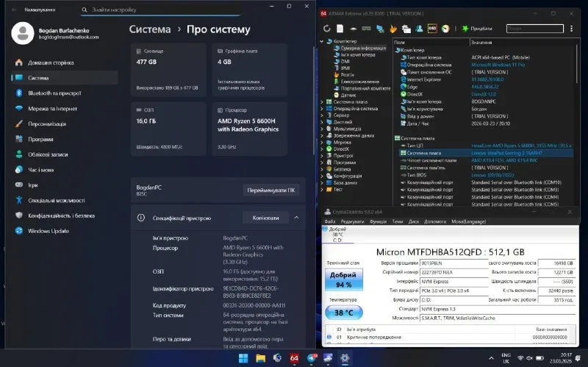Open the three-dot menu in AIDA64

[x=571, y=29]
